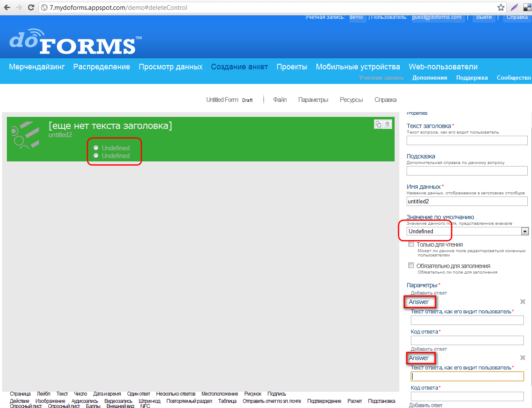Click the Выйти logout button

(x=484, y=18)
